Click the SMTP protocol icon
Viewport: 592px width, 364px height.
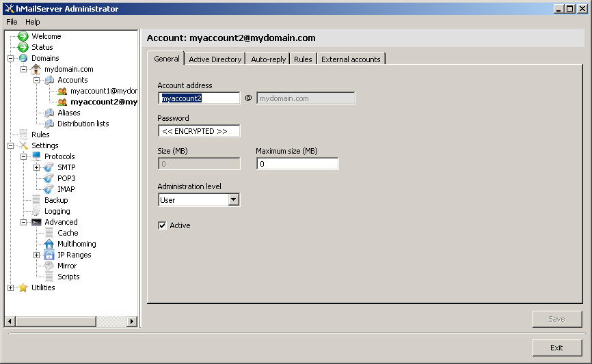(x=49, y=167)
